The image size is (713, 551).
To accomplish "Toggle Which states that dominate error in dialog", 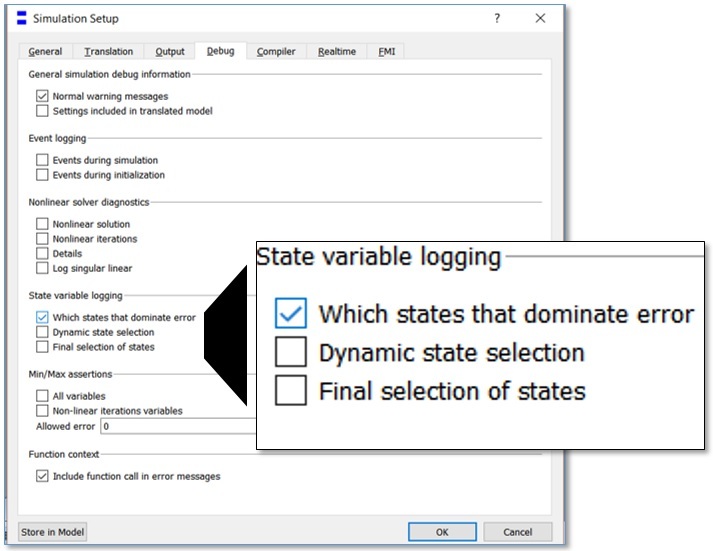I will click(x=42, y=317).
